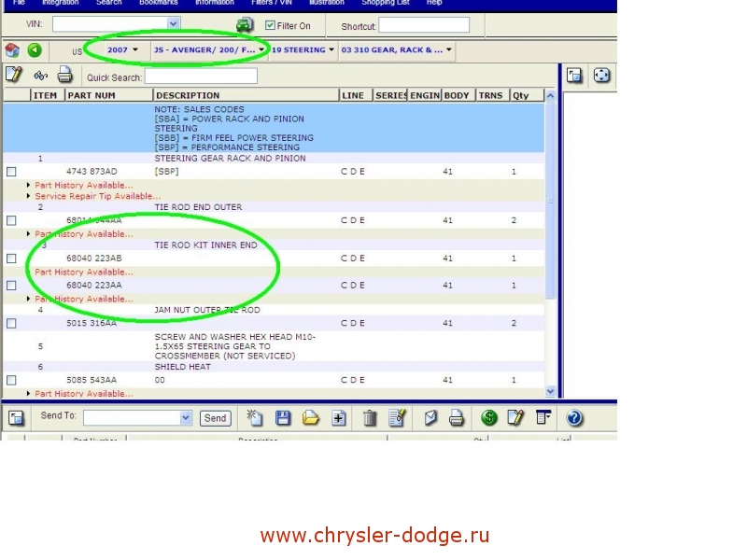Click the green back arrow icon
The height and width of the screenshot is (560, 747).
[x=35, y=50]
